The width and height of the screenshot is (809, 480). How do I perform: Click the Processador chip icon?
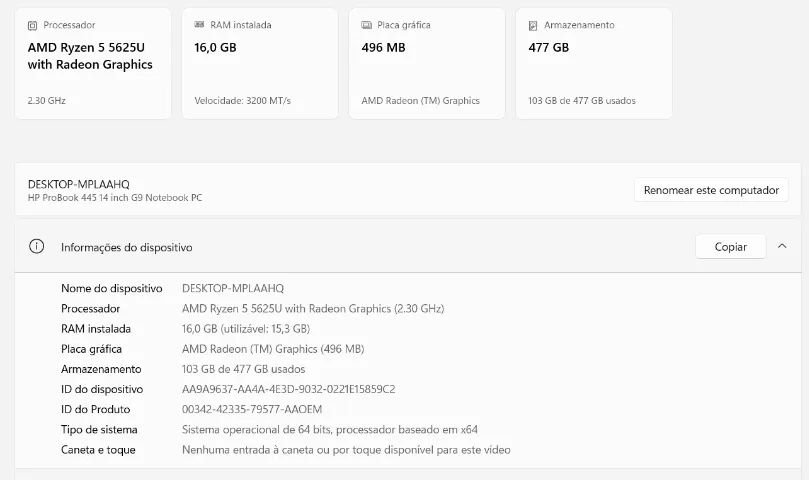[x=33, y=25]
